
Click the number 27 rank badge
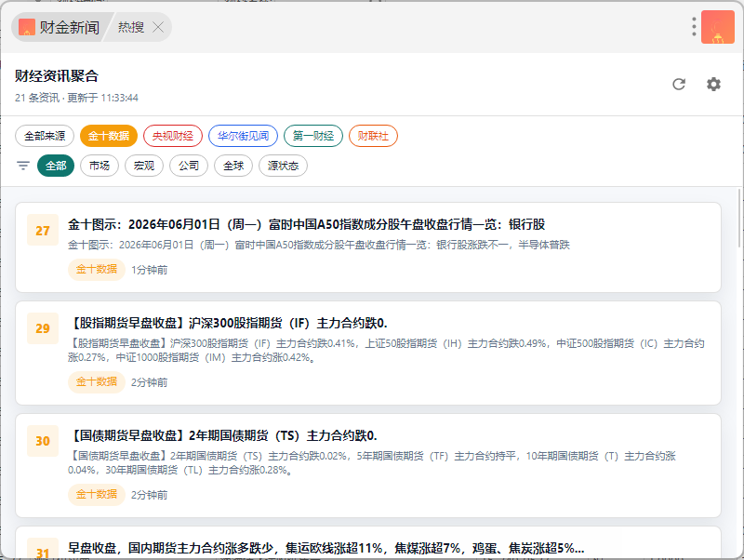pyautogui.click(x=43, y=230)
